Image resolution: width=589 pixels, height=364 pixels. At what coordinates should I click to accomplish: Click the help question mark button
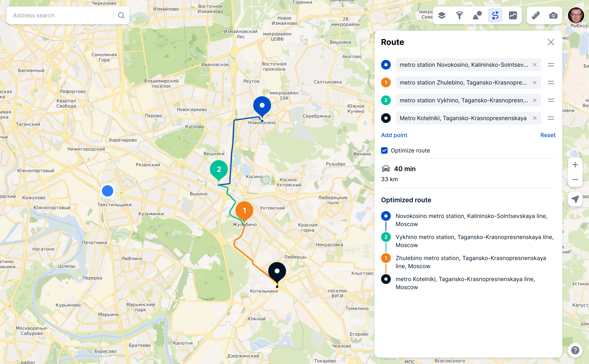tap(575, 350)
